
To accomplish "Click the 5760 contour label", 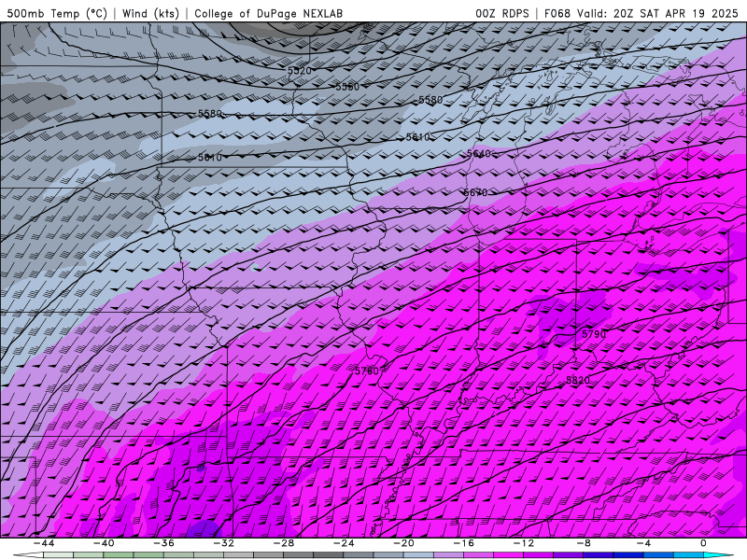I will pyautogui.click(x=367, y=371).
